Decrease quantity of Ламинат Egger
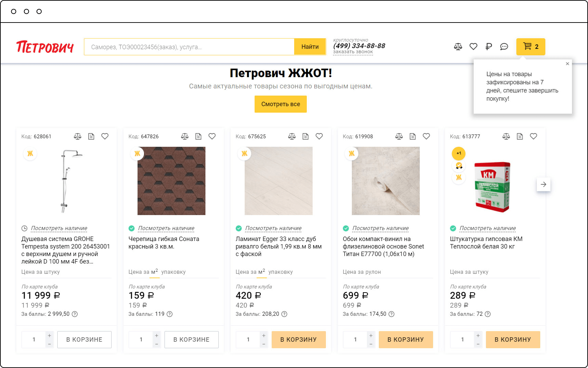 pyautogui.click(x=264, y=344)
